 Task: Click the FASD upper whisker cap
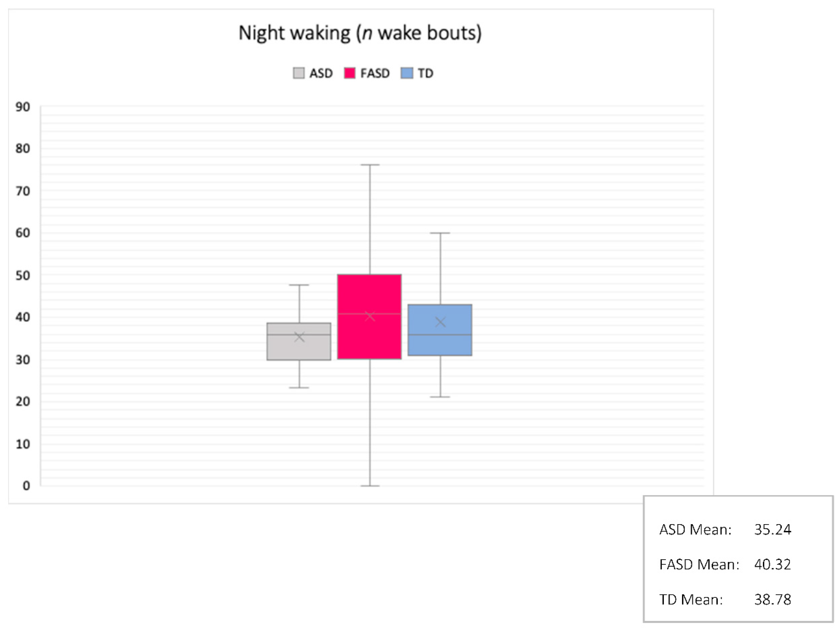coord(370,165)
